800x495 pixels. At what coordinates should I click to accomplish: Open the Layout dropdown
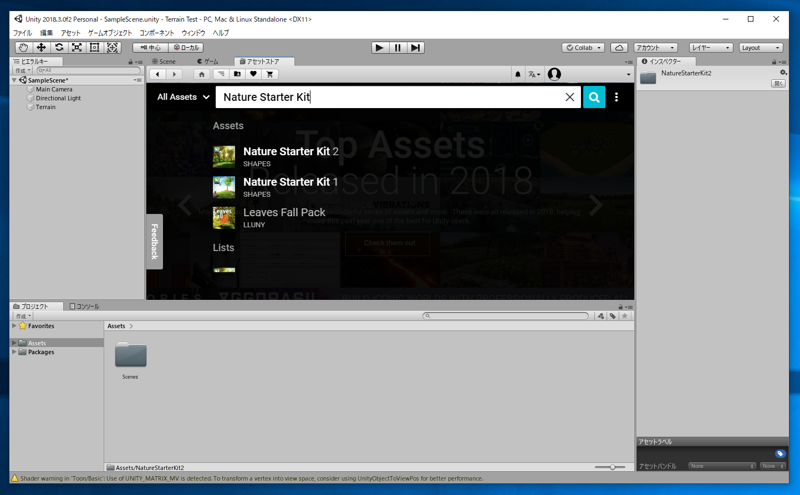[761, 47]
